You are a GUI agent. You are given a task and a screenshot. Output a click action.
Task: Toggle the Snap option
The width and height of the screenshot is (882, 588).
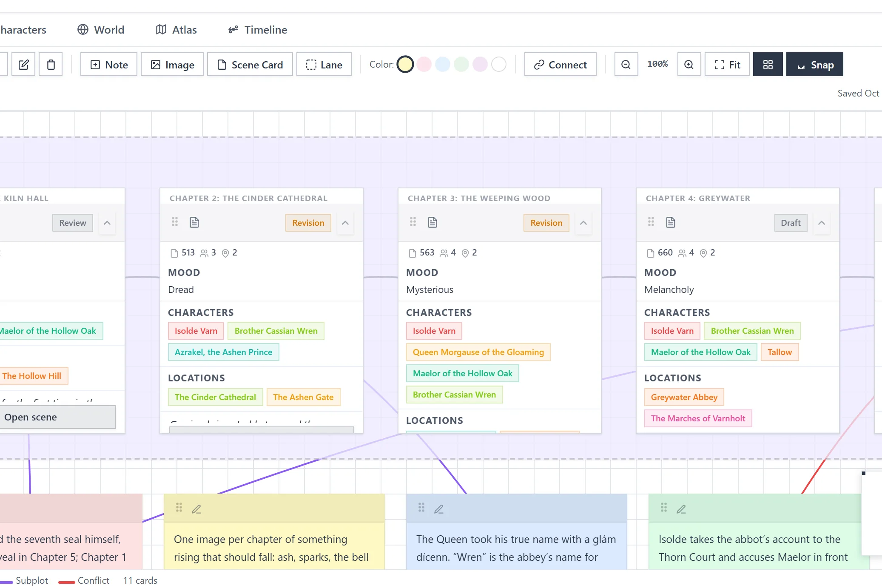[814, 65]
